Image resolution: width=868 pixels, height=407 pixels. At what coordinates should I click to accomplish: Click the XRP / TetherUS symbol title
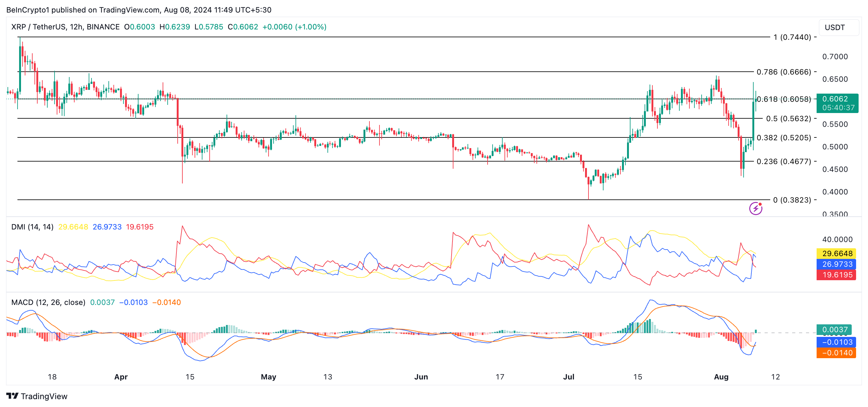point(65,27)
